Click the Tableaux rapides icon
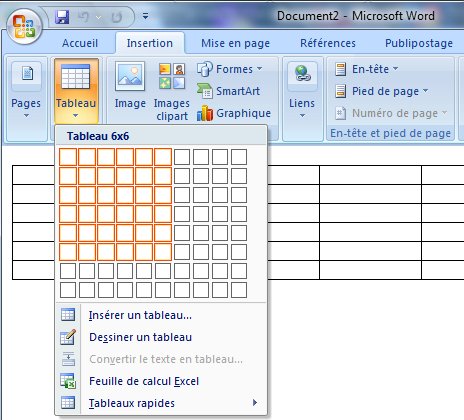This screenshot has width=464, height=420. point(68,403)
